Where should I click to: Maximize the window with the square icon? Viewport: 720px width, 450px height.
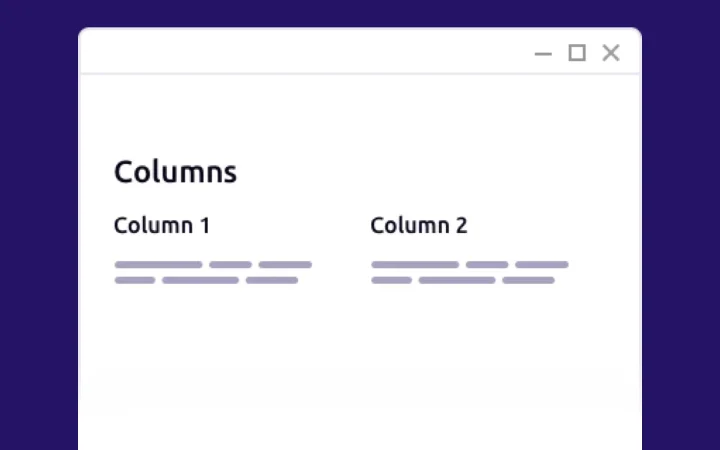577,53
